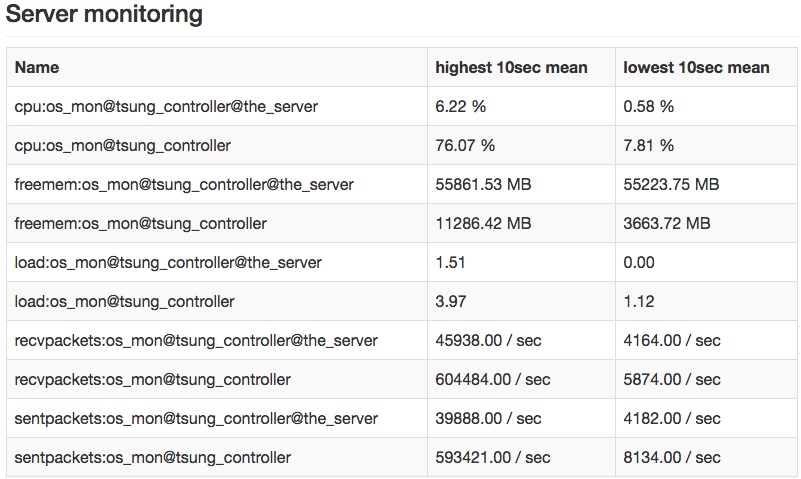
Task: Click the 11286.42 MB freemem value
Action: tap(483, 224)
